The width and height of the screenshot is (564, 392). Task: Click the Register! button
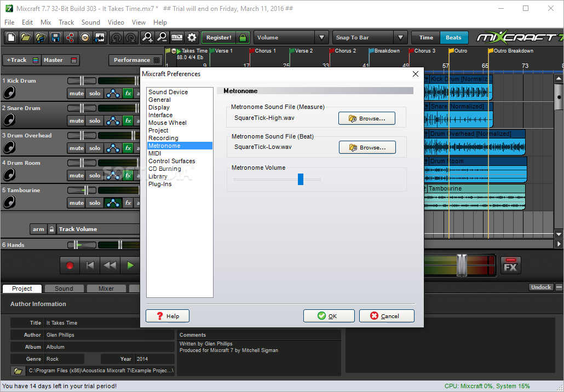click(x=218, y=37)
